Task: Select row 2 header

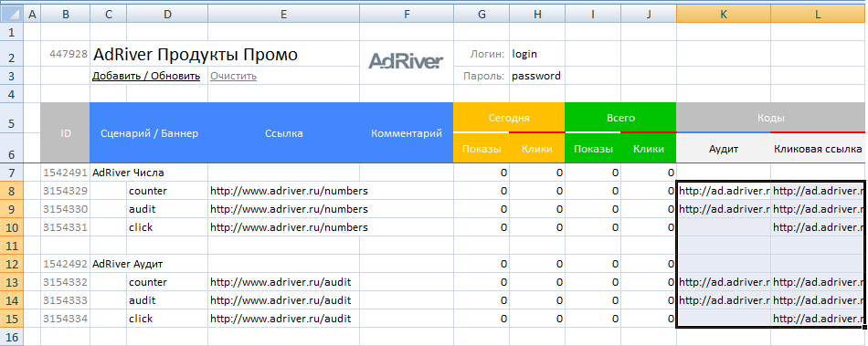Action: [x=12, y=55]
